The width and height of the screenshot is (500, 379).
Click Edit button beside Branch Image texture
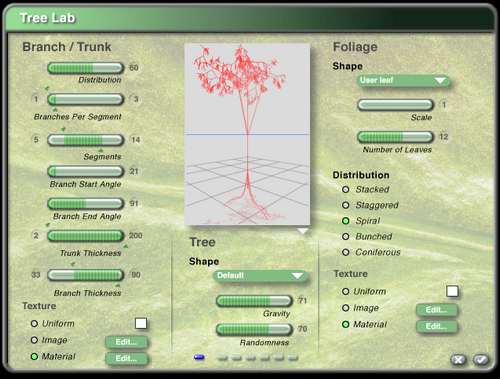(126, 342)
